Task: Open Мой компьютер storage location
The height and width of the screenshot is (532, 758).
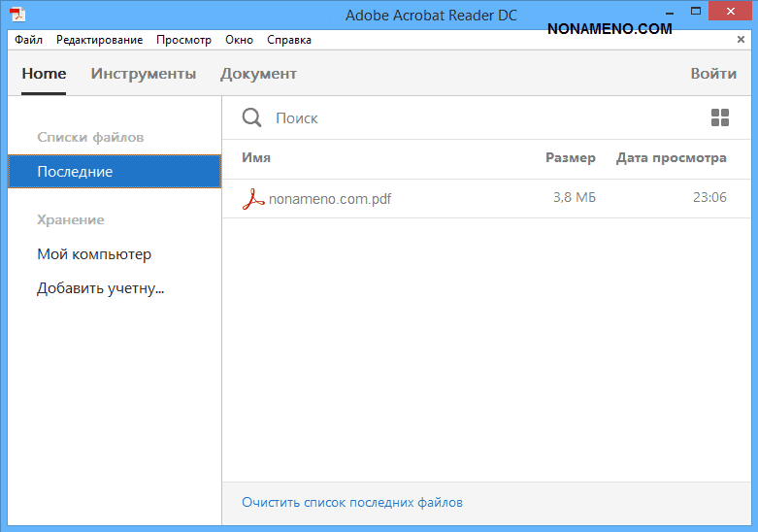Action: (94, 254)
